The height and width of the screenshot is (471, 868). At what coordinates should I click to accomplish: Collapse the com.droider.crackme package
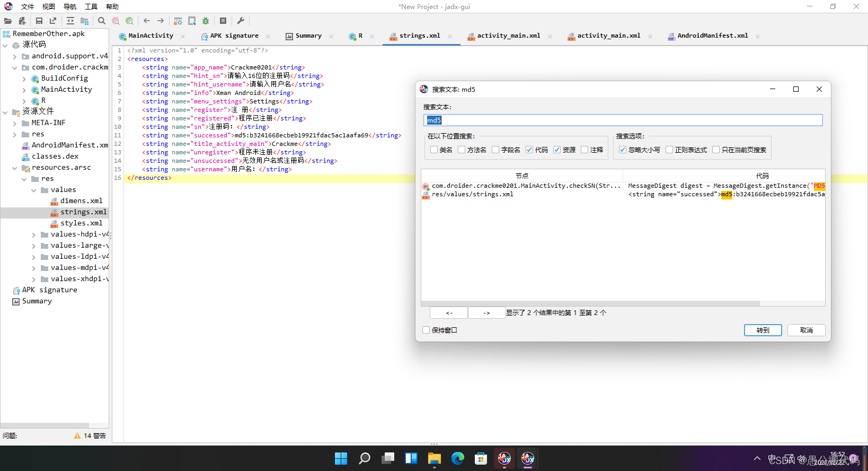point(15,67)
